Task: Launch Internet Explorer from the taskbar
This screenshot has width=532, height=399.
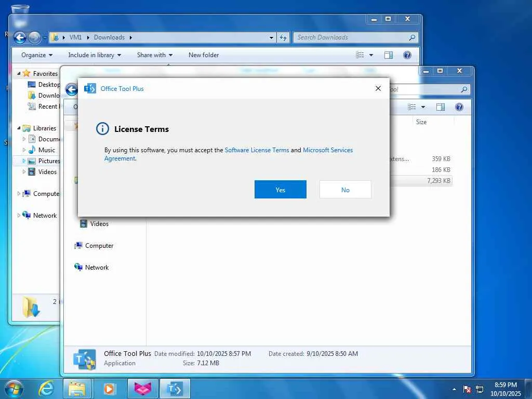Action: [46, 389]
